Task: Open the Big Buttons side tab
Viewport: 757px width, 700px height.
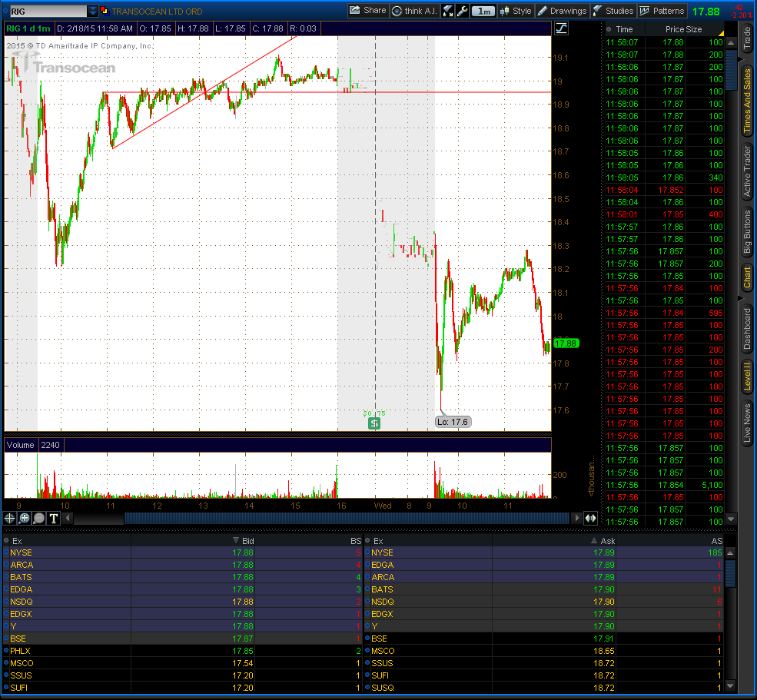Action: 747,232
